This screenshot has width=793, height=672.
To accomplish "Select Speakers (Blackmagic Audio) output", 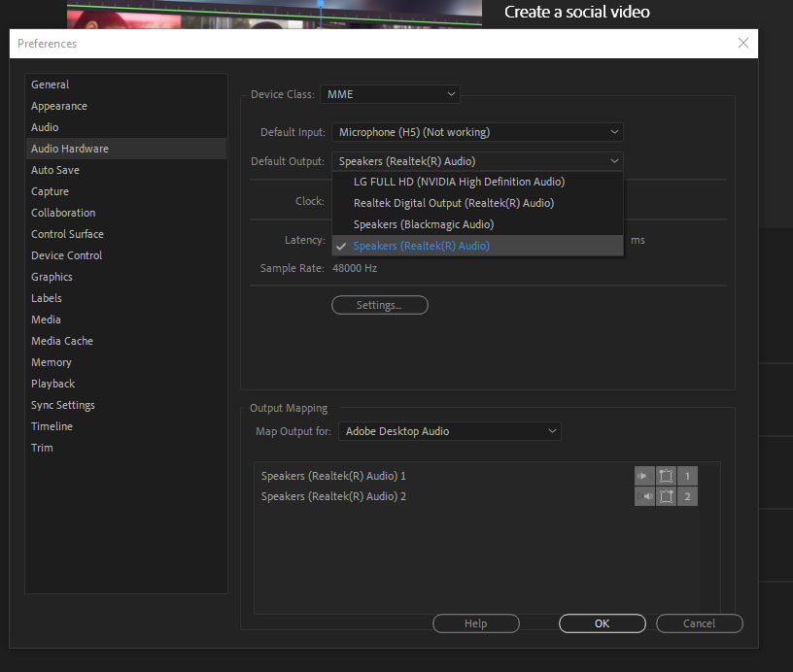I will (423, 224).
